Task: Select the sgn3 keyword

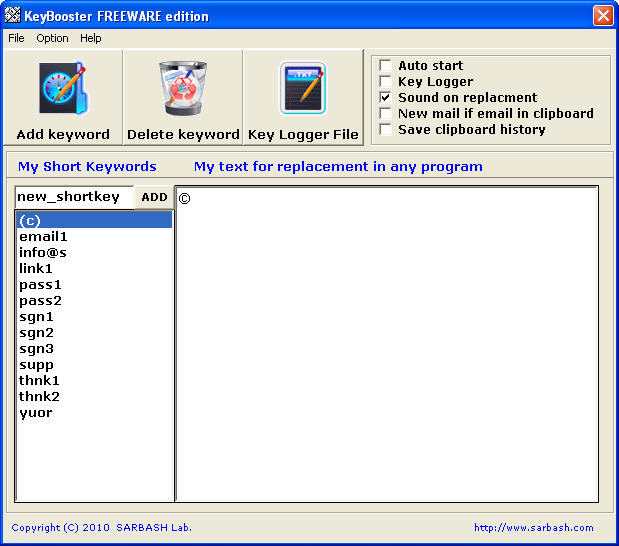Action: [95, 348]
